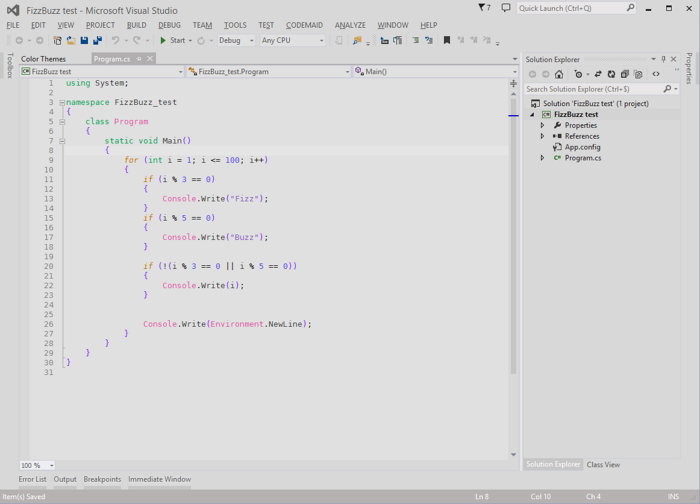Select App.config in Solution Explorer
The width and height of the screenshot is (700, 504).
coord(582,147)
